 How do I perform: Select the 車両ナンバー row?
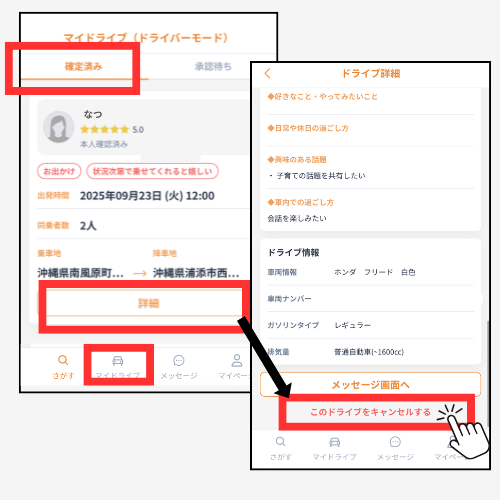[370, 299]
